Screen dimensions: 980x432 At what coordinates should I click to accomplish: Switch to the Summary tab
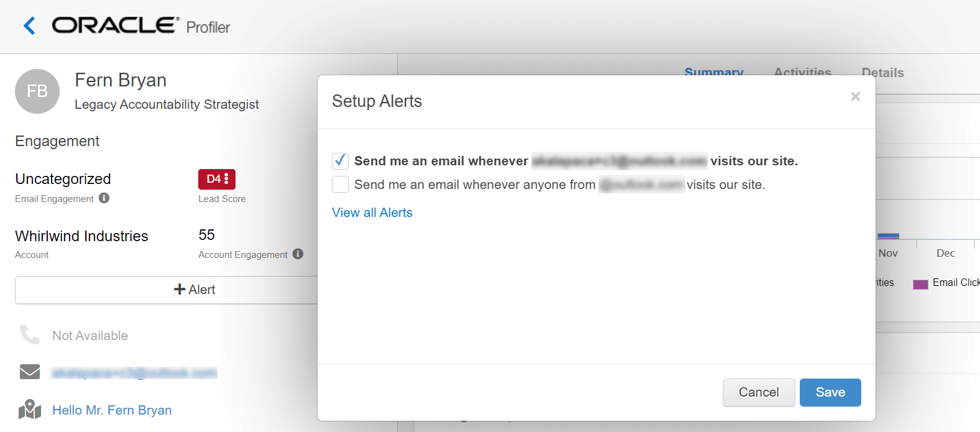714,71
